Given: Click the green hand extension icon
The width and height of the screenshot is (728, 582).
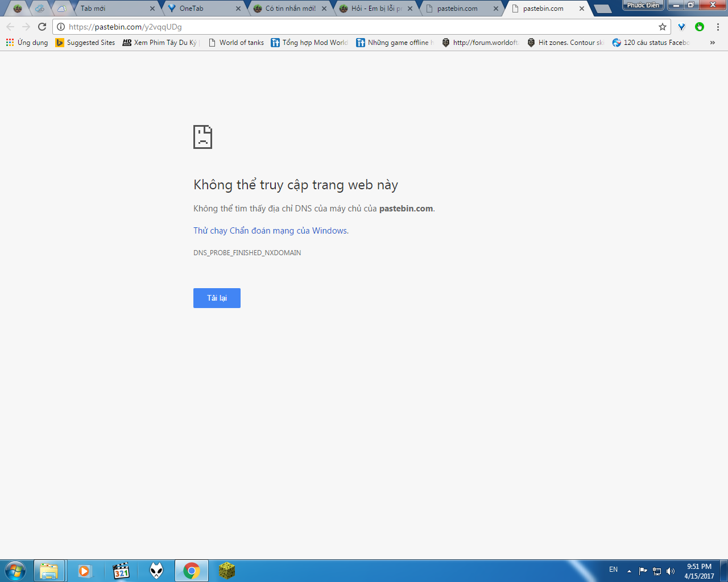Looking at the screenshot, I should coord(700,27).
